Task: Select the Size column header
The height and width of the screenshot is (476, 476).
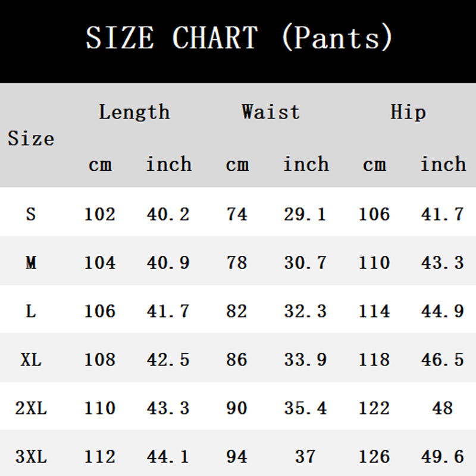Action: 31,139
